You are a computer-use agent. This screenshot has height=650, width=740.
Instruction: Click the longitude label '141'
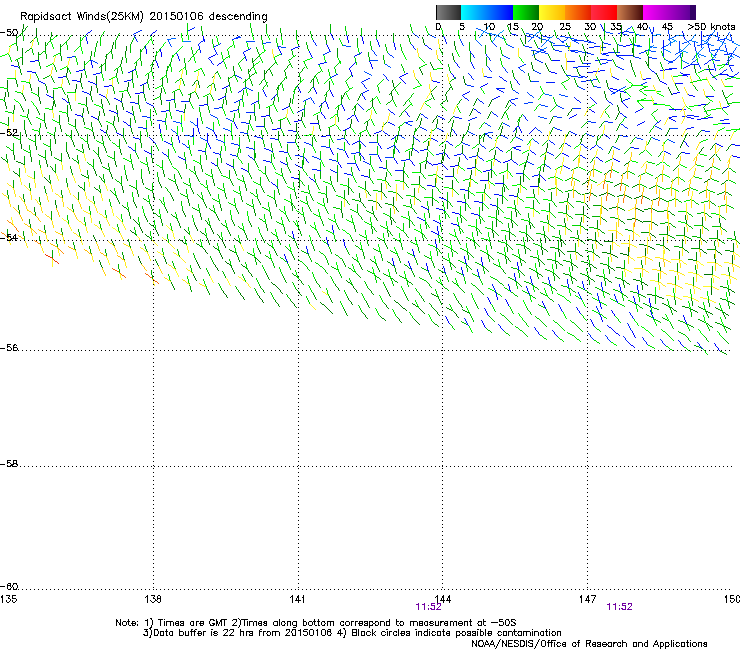(297, 599)
